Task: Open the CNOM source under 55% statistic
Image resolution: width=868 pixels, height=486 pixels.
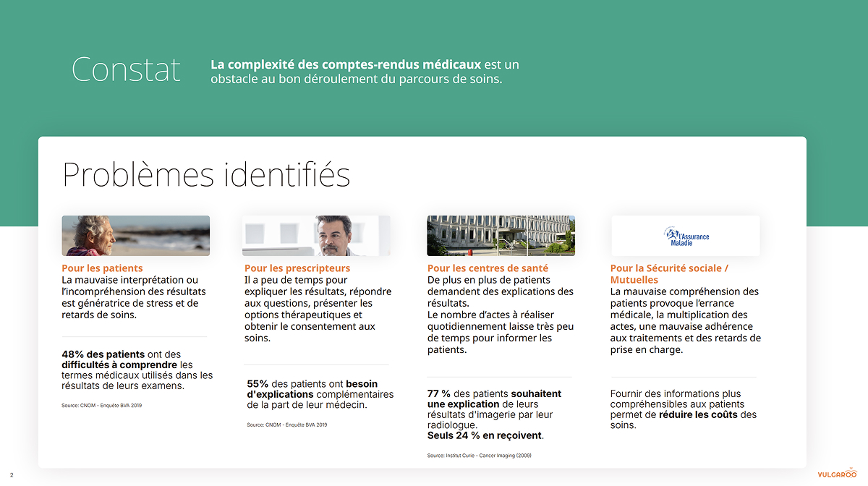Action: pos(286,425)
